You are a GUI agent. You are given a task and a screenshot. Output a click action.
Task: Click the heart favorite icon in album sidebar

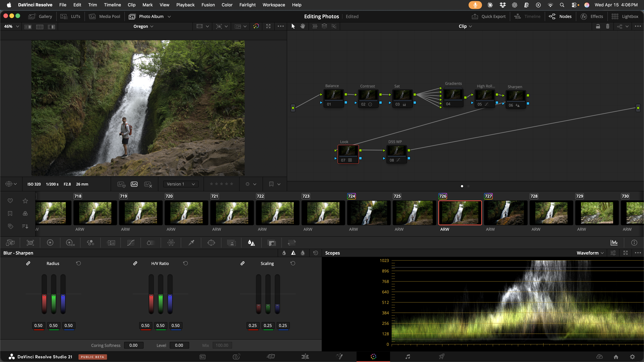click(10, 201)
